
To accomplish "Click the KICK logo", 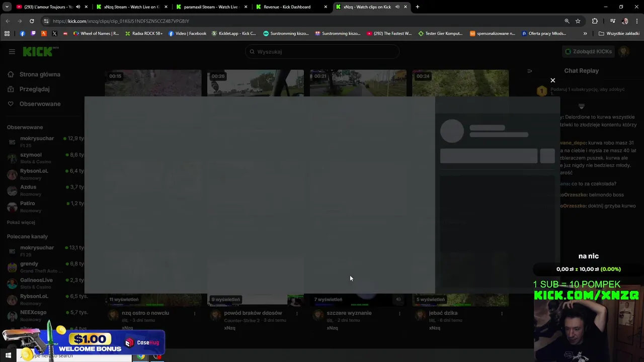I will [x=40, y=51].
